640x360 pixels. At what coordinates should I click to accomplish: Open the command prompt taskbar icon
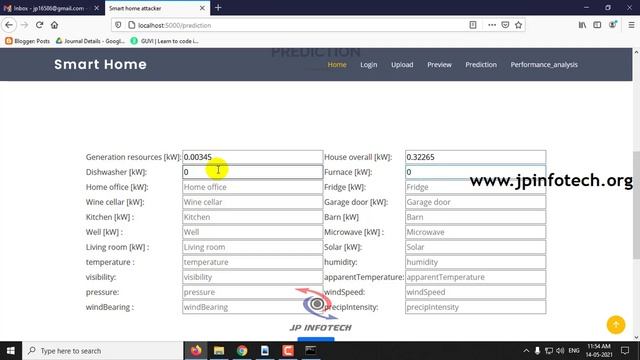click(311, 351)
